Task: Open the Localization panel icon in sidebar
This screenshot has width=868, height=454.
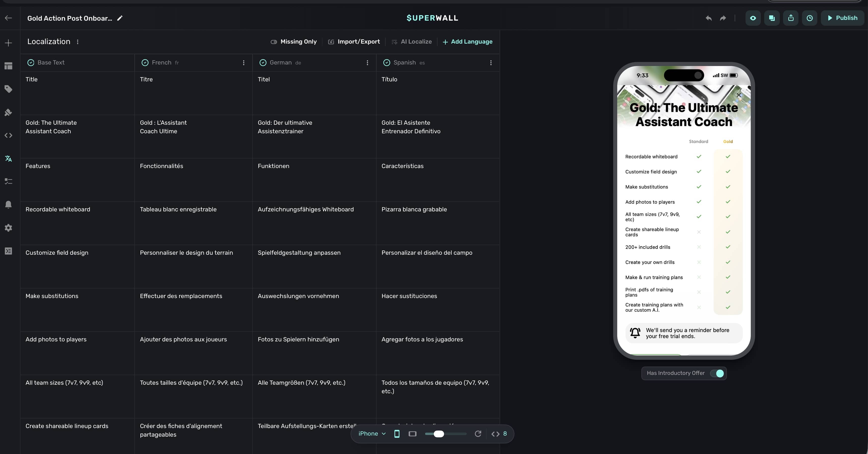Action: point(8,159)
